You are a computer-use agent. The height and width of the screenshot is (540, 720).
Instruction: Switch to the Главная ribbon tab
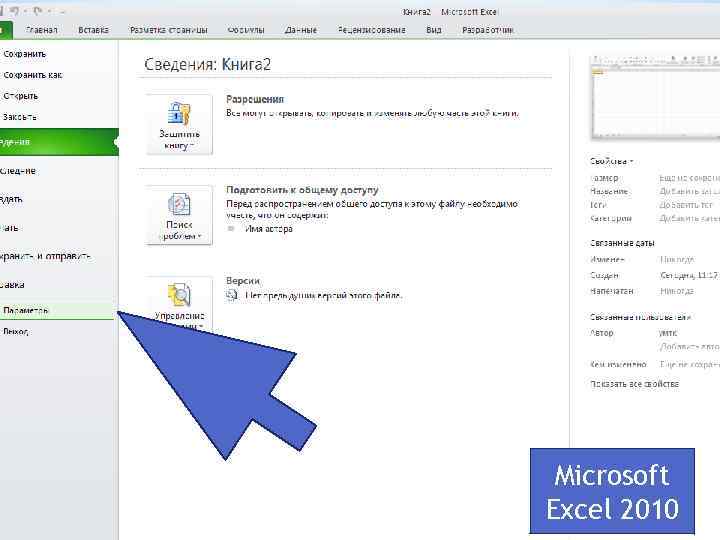point(42,30)
